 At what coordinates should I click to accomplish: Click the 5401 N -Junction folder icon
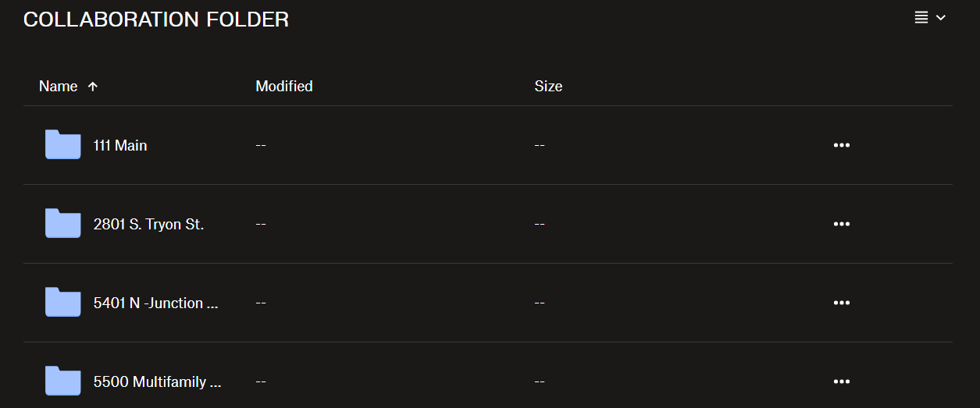click(62, 303)
